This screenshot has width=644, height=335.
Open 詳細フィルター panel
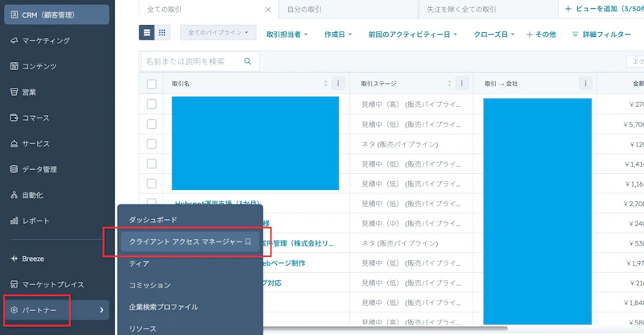(601, 35)
